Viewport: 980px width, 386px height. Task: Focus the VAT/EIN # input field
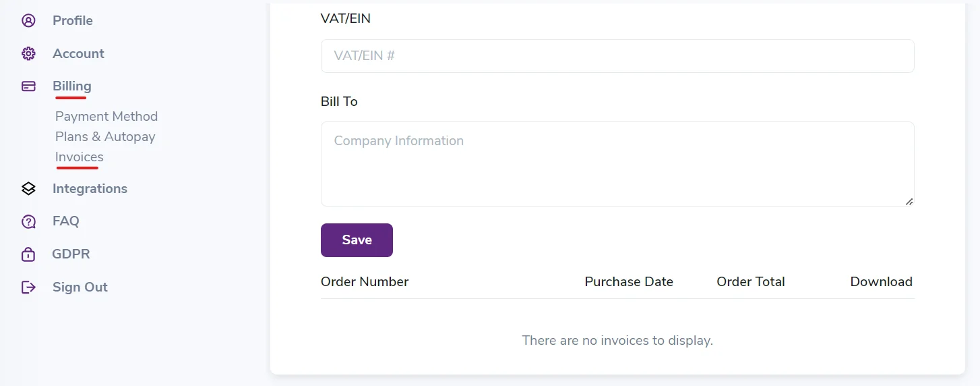617,56
